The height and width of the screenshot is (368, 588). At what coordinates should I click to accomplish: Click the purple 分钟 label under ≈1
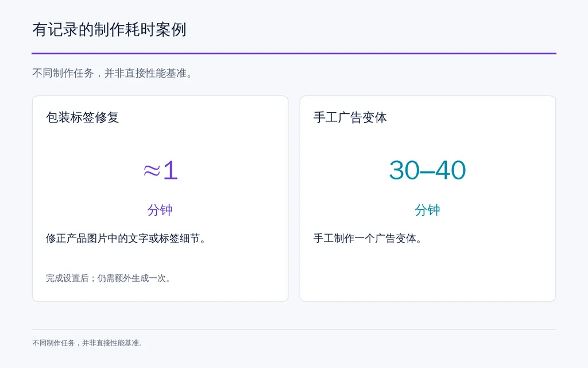160,210
